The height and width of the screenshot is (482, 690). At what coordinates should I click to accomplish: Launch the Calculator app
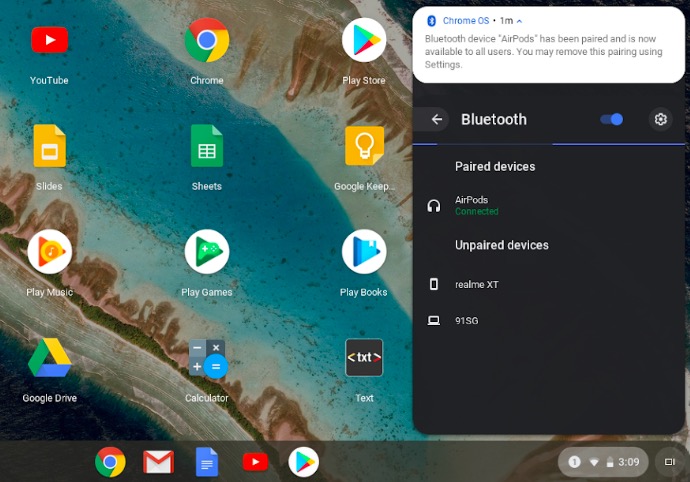point(208,358)
